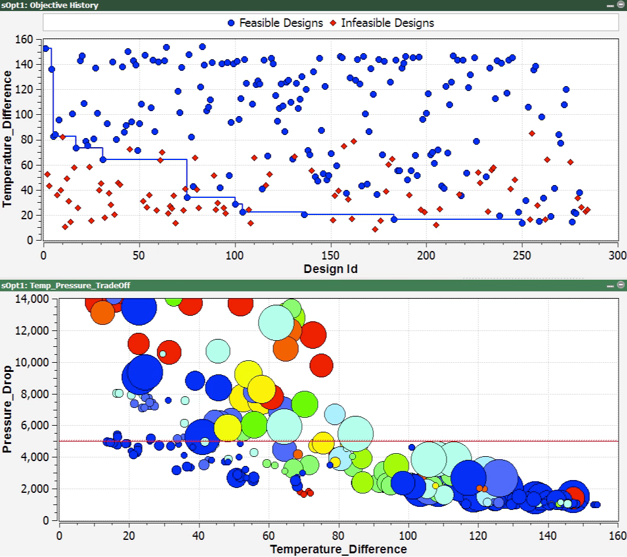Minimize the Temp_Pressure_TradeOff panel

(608, 285)
